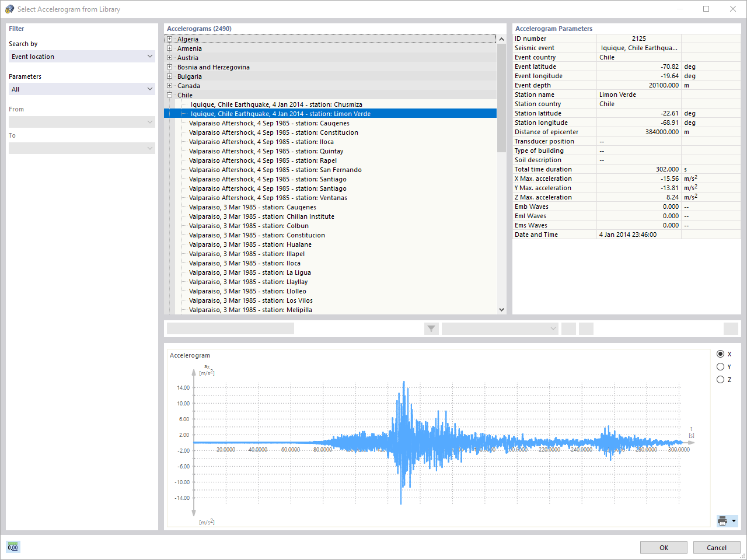The image size is (747, 560).
Task: Select Valparaiso Aftershock, station Iloca
Action: [x=261, y=142]
